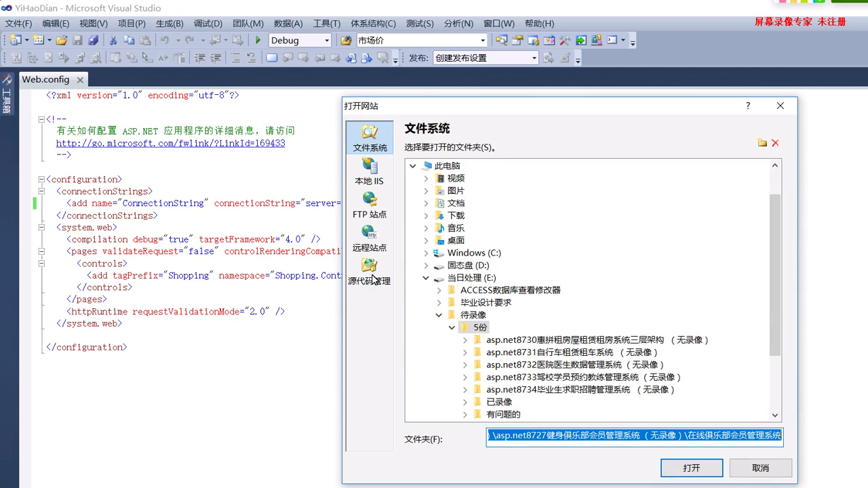
Task: Toggle a bookmark with the toolbar icon
Action: [x=271, y=58]
